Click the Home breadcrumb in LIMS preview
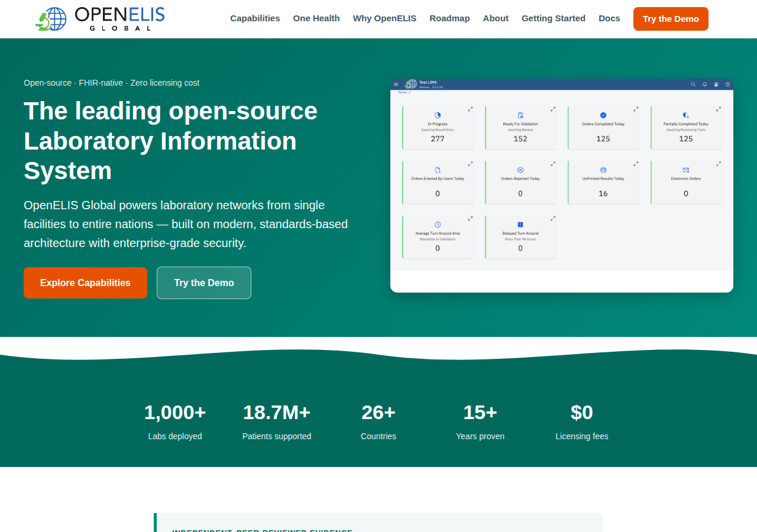This screenshot has height=532, width=757. tap(402, 92)
